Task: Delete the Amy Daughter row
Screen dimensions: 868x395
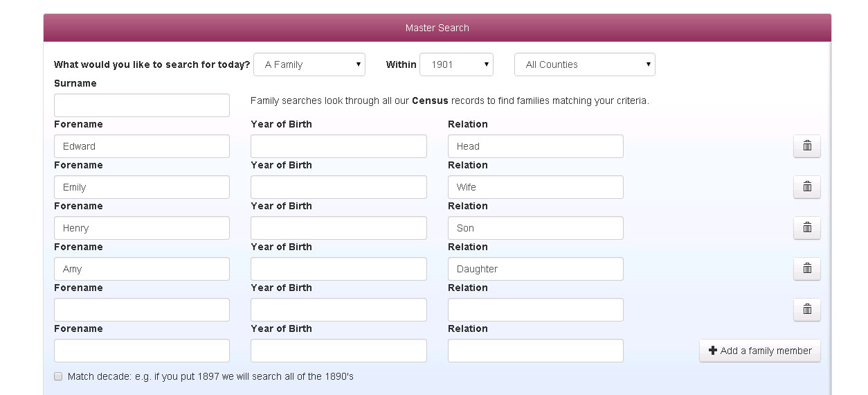Action: coord(806,269)
